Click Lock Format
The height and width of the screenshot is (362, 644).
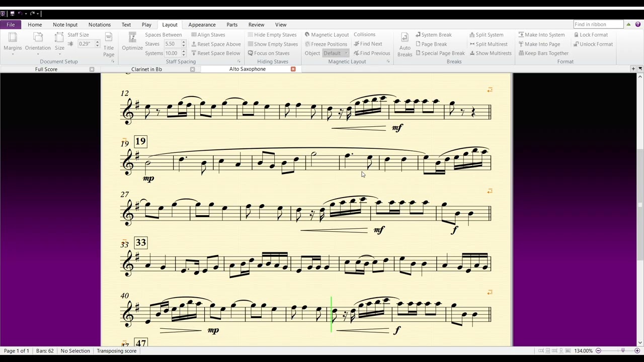(x=591, y=35)
